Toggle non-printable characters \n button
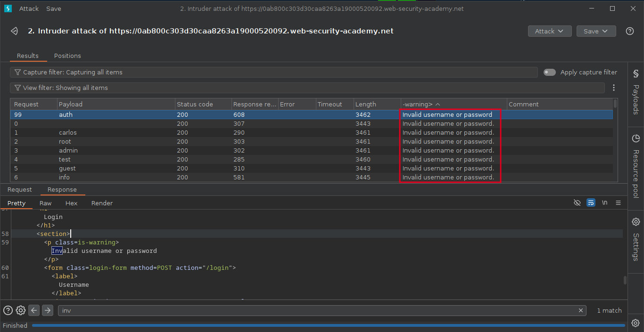 (x=604, y=203)
